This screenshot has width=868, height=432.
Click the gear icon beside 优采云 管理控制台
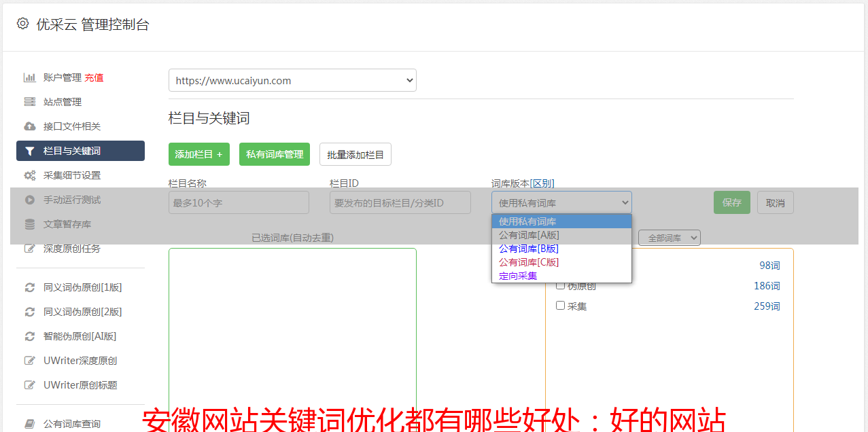(23, 24)
